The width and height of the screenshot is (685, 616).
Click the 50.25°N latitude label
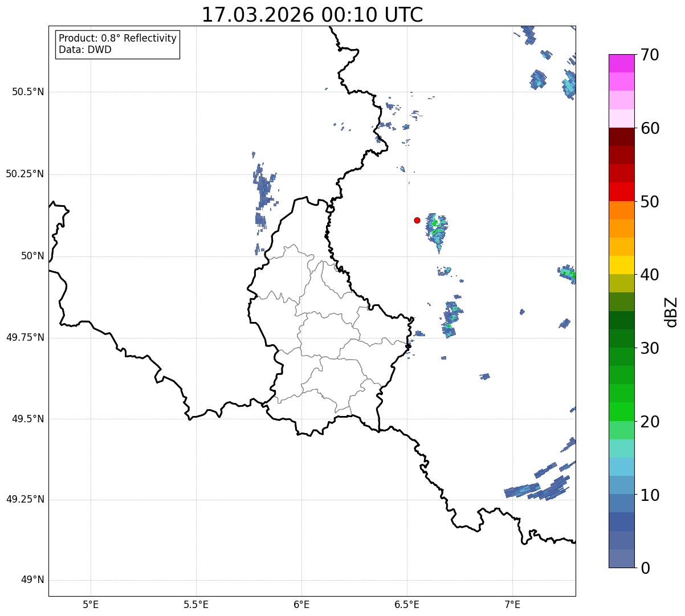tap(25, 174)
